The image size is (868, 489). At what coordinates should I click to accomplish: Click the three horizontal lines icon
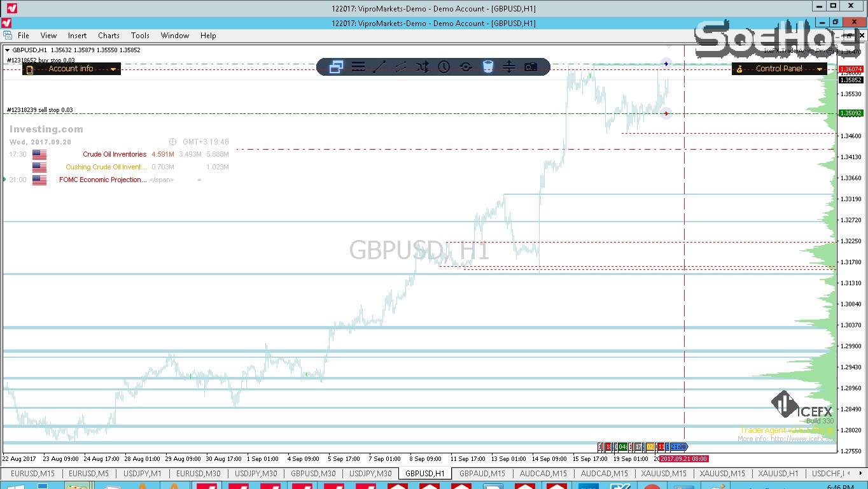358,66
